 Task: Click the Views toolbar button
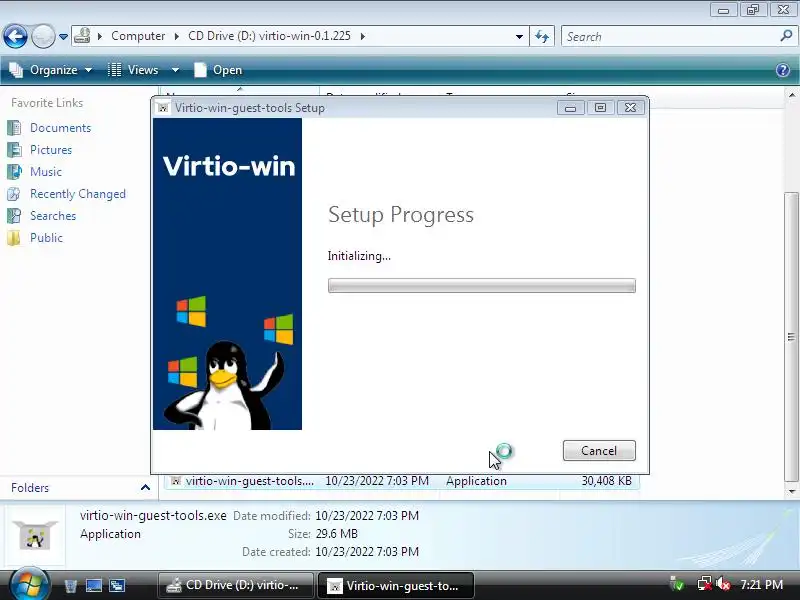click(x=134, y=70)
